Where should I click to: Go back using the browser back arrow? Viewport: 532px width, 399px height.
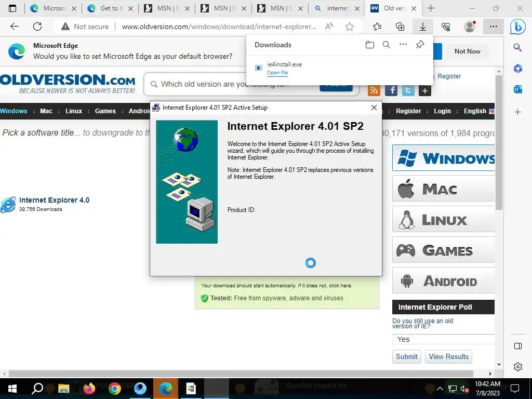pyautogui.click(x=14, y=26)
